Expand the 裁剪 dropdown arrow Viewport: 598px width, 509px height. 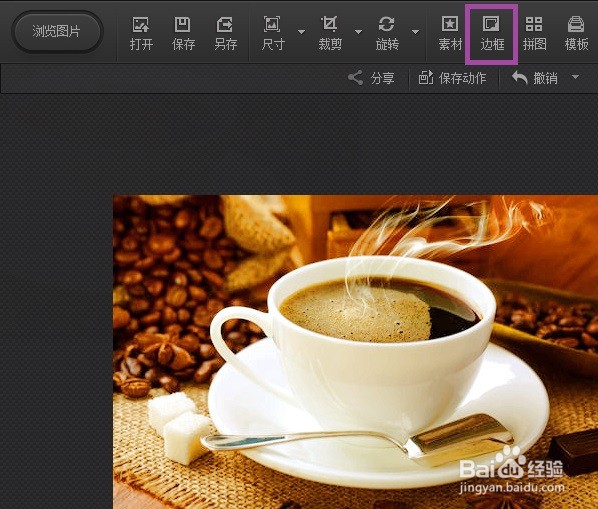click(x=358, y=32)
